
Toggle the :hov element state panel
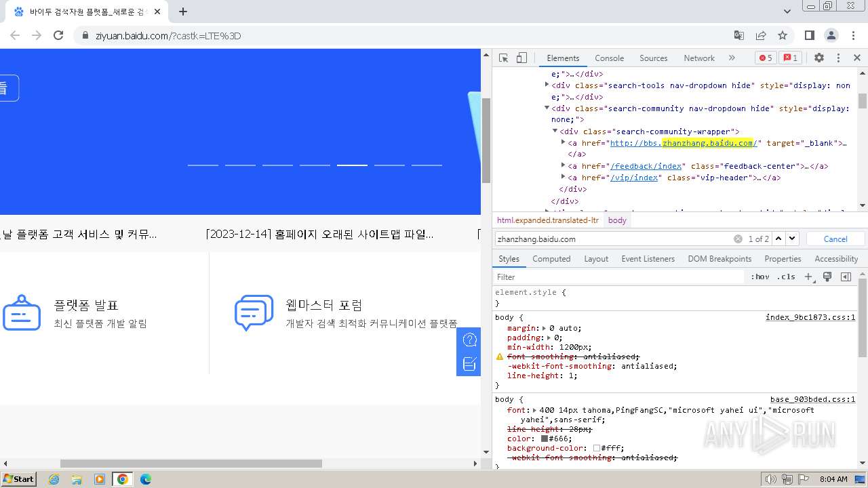pyautogui.click(x=760, y=277)
